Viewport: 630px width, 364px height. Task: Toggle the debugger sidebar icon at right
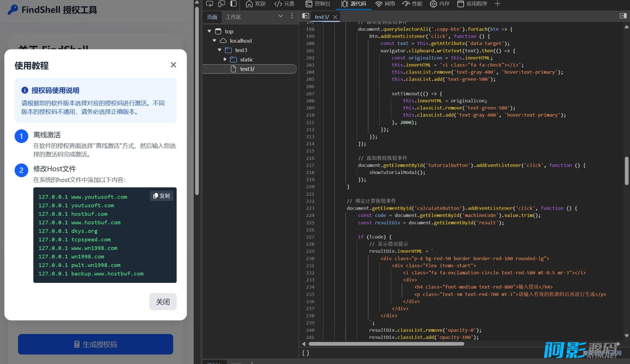[x=623, y=16]
